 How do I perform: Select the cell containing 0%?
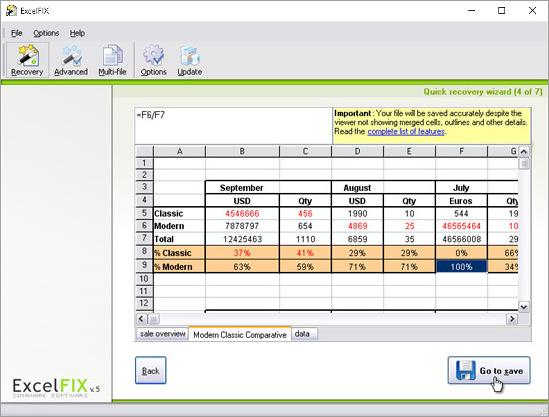pos(461,253)
